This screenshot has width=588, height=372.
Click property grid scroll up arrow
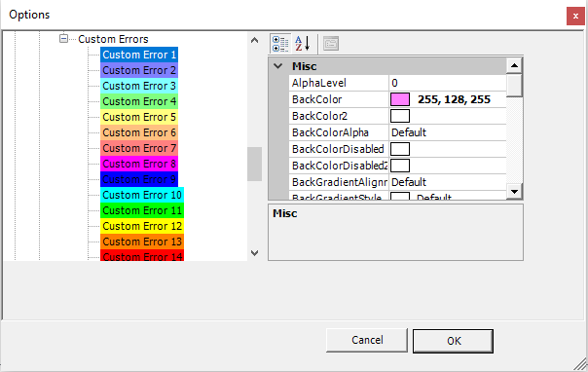pos(514,66)
